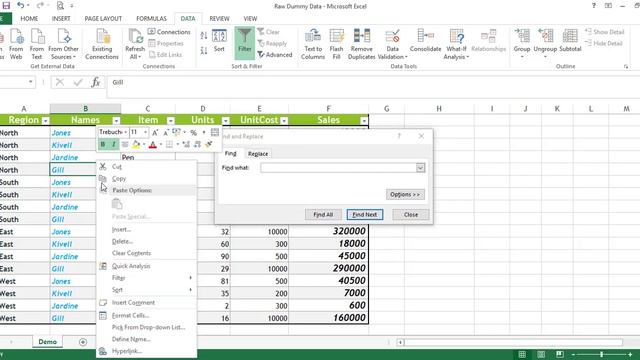Open the Item column filter dropdown

click(x=171, y=120)
